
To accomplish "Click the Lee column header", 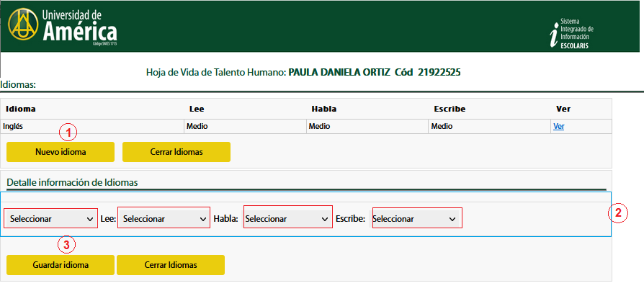I will (x=197, y=109).
